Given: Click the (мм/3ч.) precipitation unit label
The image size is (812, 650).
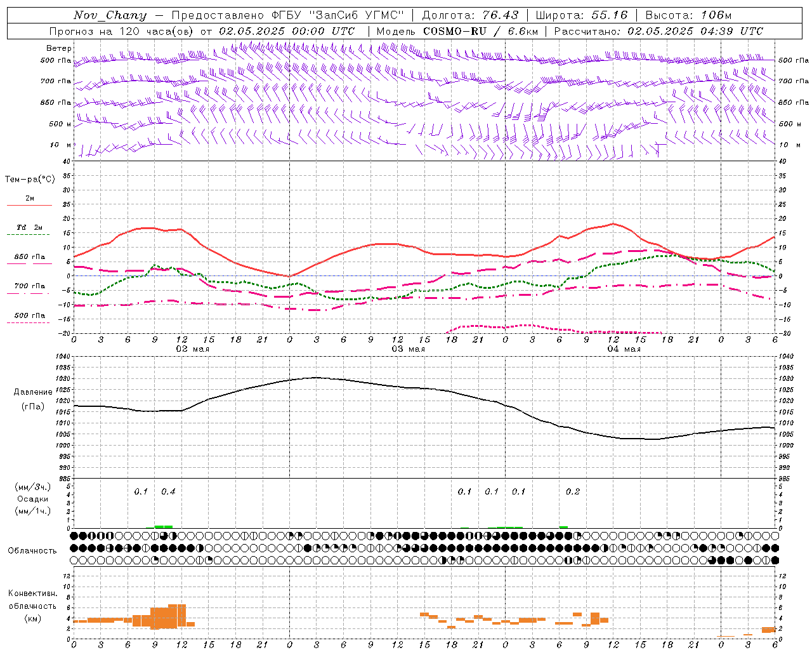Looking at the screenshot, I should click(33, 487).
